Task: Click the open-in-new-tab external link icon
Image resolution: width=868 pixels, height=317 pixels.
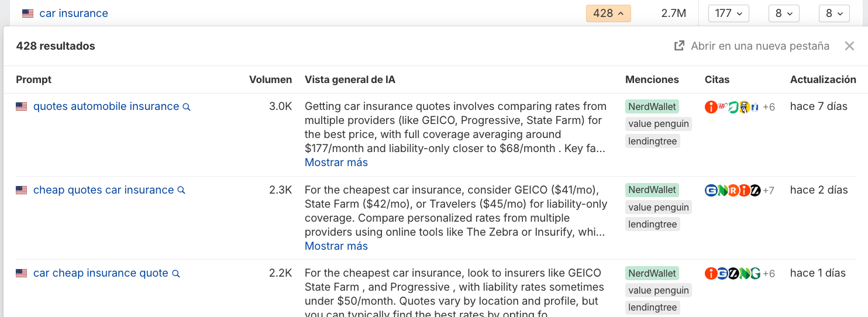Action: coord(679,46)
